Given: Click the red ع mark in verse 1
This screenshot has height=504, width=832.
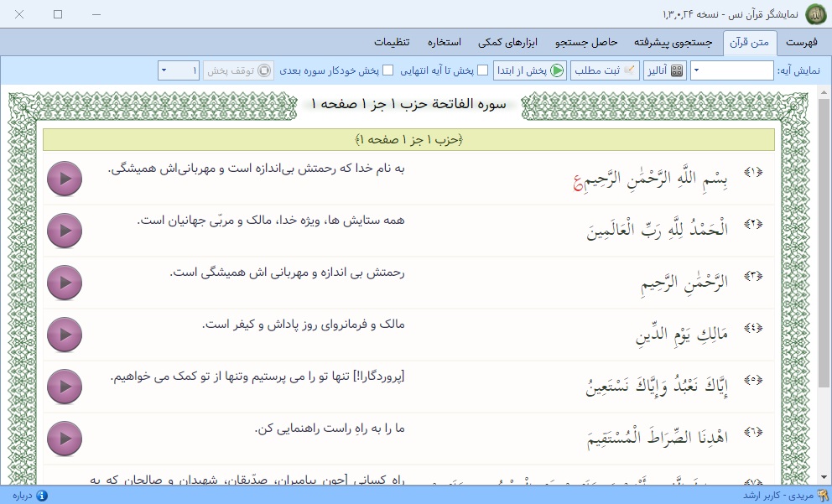Looking at the screenshot, I should 578,183.
